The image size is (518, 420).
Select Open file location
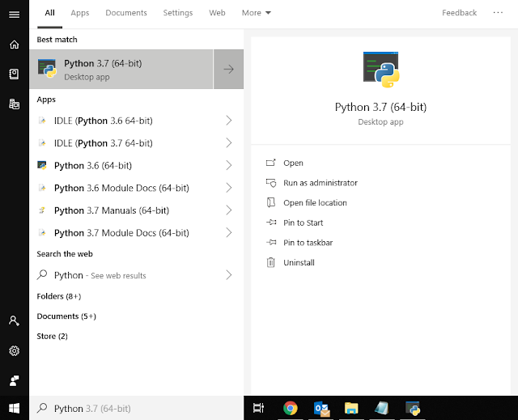click(x=315, y=203)
